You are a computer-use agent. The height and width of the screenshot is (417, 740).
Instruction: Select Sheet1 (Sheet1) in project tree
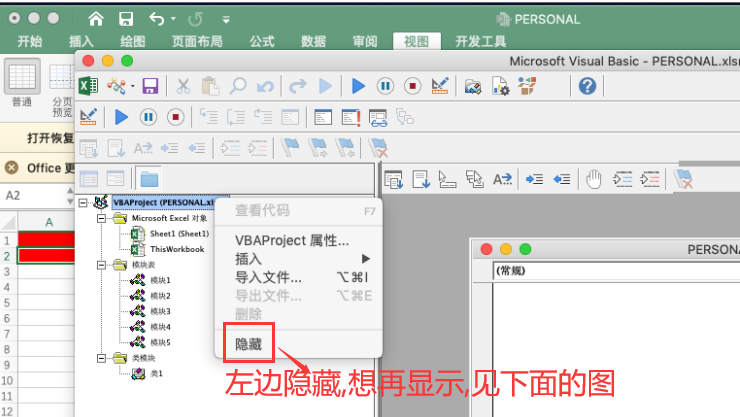coord(179,234)
